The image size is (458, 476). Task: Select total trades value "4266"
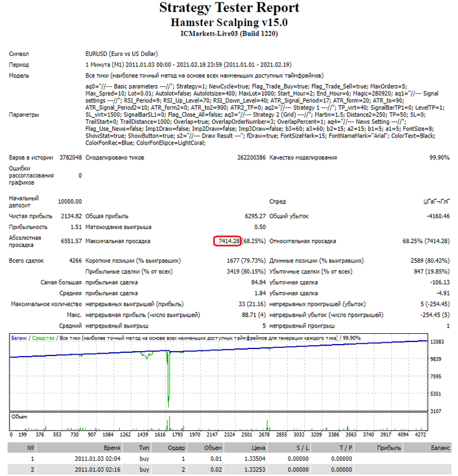pyautogui.click(x=76, y=261)
